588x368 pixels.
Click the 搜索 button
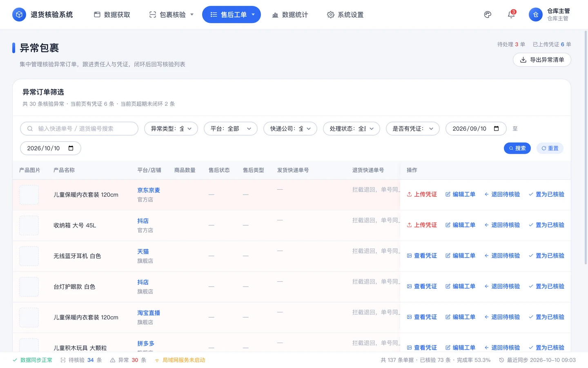(x=517, y=148)
